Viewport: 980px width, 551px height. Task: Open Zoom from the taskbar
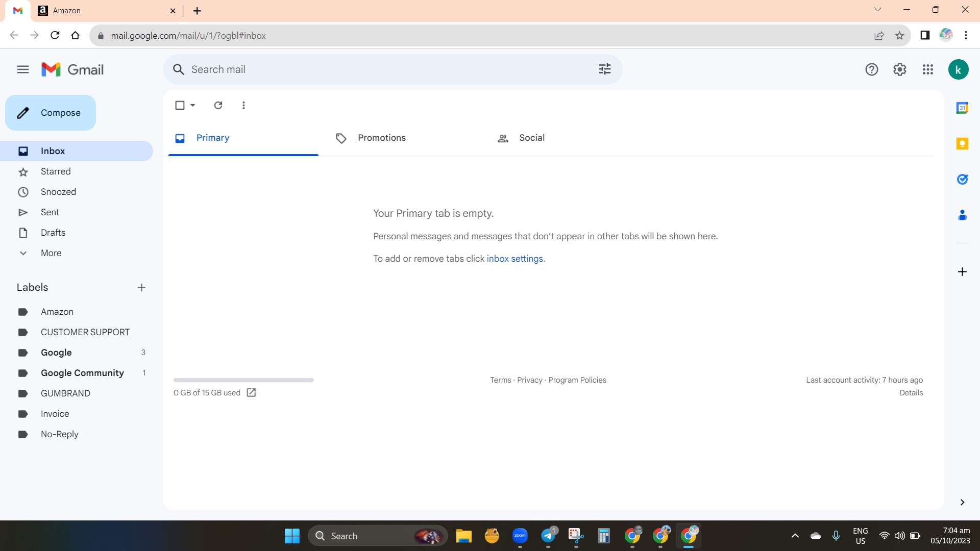[x=520, y=536]
